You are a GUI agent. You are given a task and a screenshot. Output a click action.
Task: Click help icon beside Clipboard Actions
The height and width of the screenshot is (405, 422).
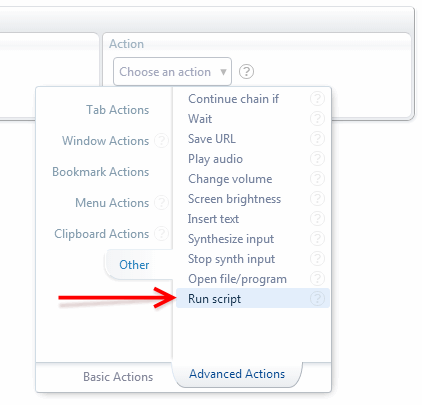point(161,233)
